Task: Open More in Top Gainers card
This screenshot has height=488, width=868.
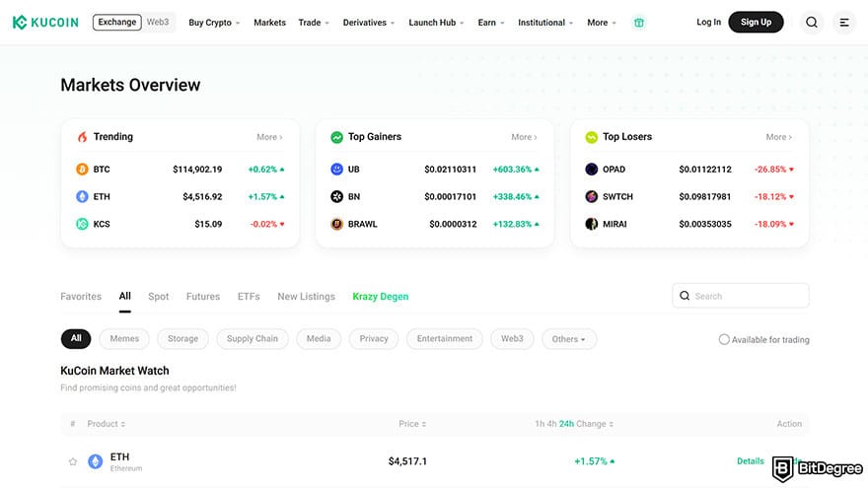Action: pyautogui.click(x=524, y=137)
